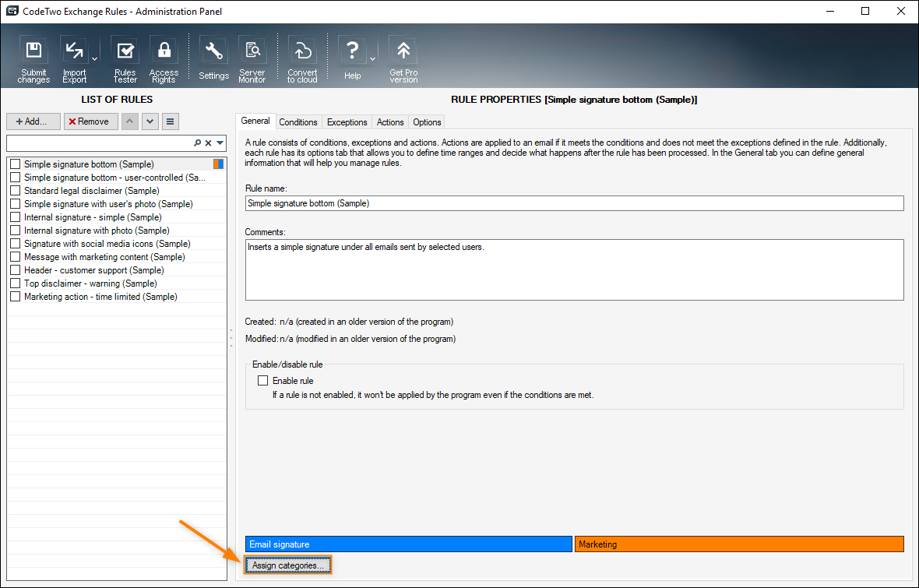Screen dimensions: 919x588
Task: Tick the Enable rule checkbox
Action: pos(262,381)
